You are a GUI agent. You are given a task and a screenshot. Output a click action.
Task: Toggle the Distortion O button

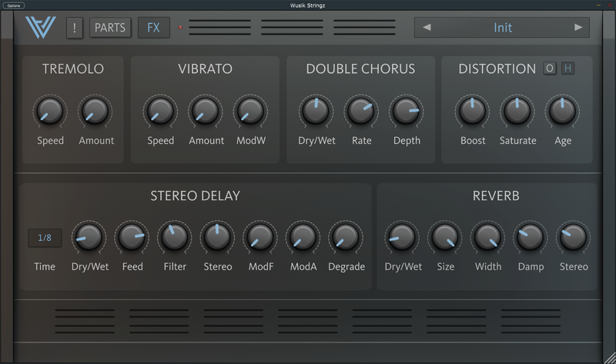(550, 68)
